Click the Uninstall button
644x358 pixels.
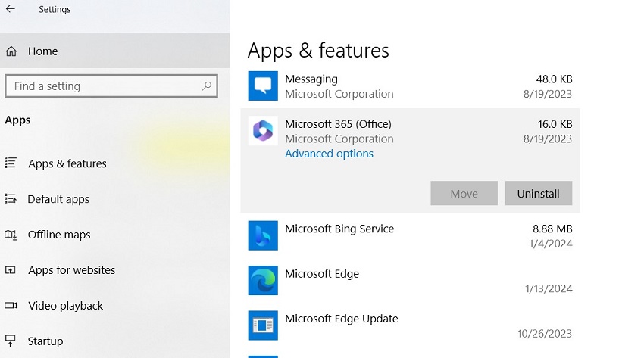point(539,193)
